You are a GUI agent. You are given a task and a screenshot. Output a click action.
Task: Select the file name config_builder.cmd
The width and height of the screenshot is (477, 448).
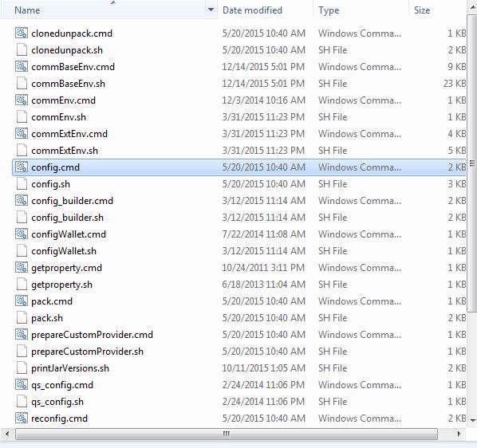(x=72, y=201)
